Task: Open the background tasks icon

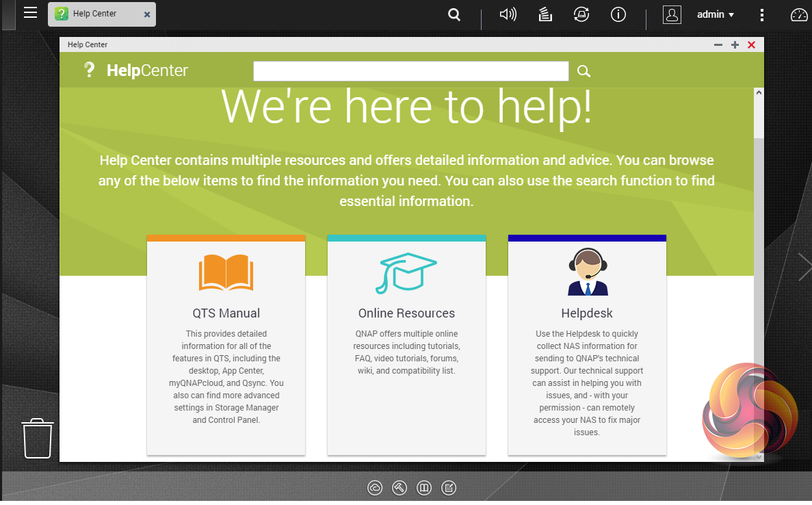Action: (545, 14)
